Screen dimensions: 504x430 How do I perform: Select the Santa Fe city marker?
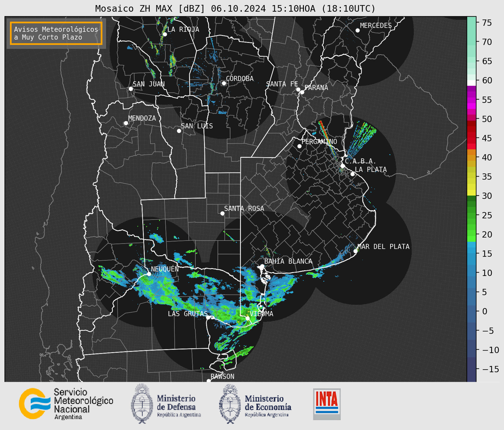pyautogui.click(x=298, y=89)
